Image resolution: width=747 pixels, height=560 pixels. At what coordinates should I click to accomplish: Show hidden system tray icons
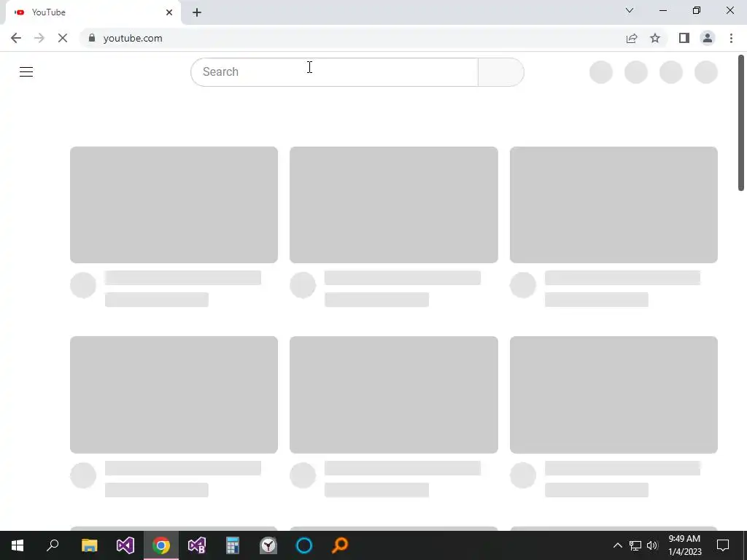tap(617, 545)
